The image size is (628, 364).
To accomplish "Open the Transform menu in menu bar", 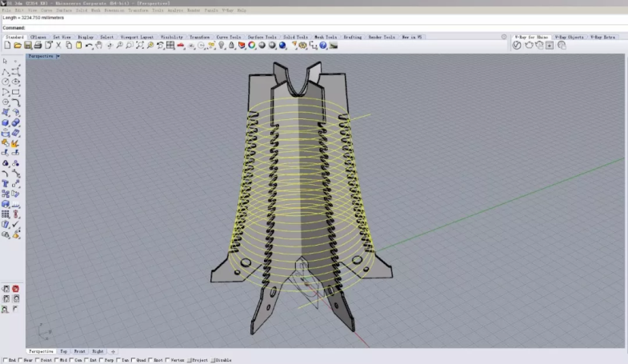I will tap(138, 10).
